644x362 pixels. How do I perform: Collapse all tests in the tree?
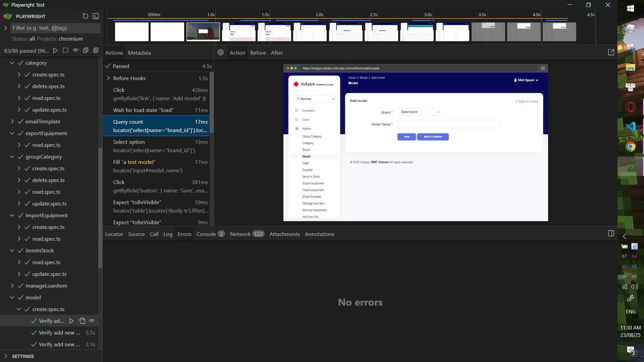[86, 51]
